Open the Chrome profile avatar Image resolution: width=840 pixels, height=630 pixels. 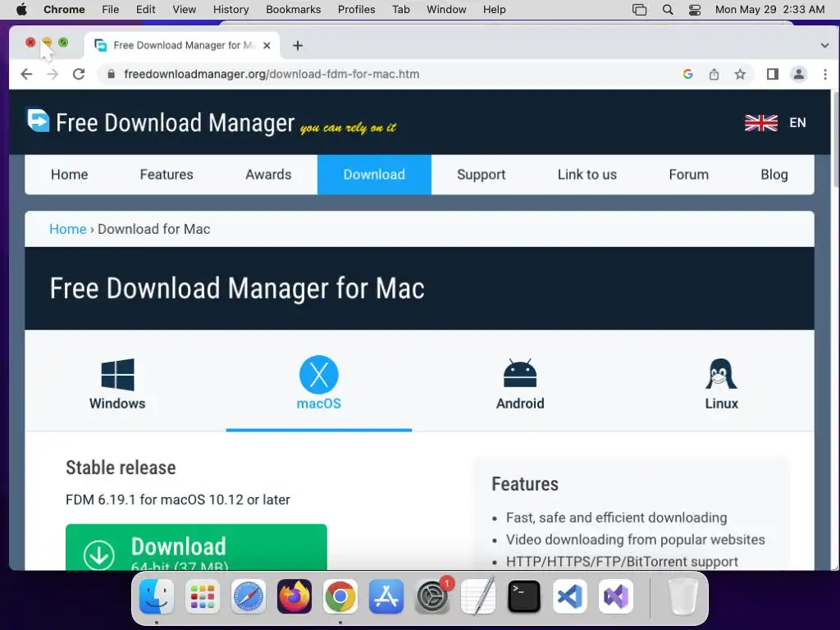coord(798,75)
